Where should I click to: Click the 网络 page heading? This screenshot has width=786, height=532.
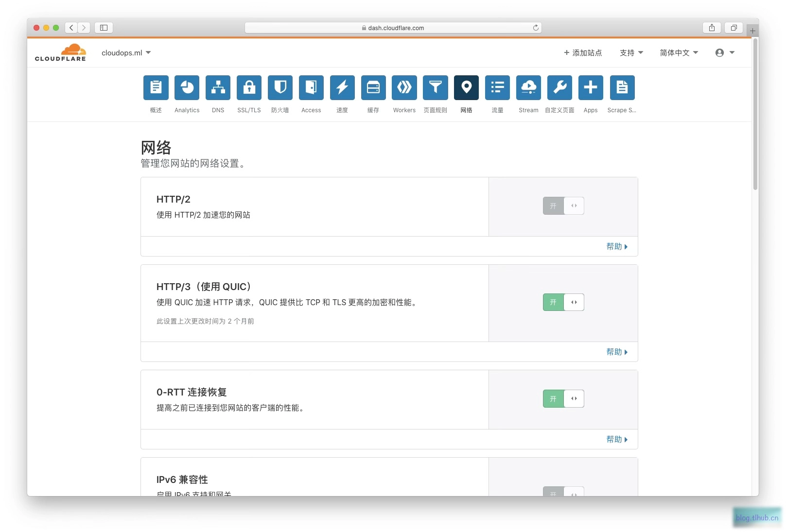(x=156, y=147)
